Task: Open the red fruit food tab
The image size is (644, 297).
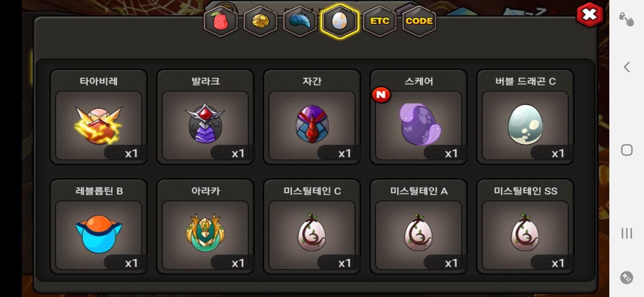Action: click(x=221, y=21)
